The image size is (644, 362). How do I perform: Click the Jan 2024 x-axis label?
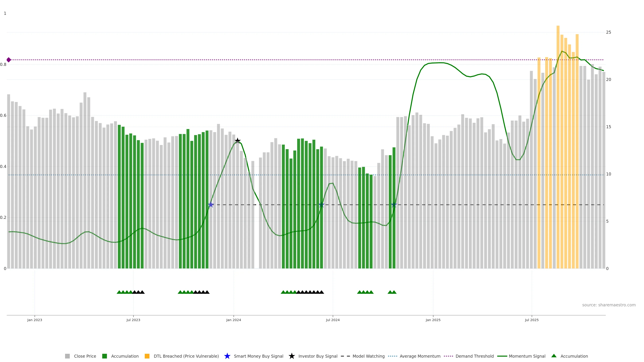coord(233,320)
